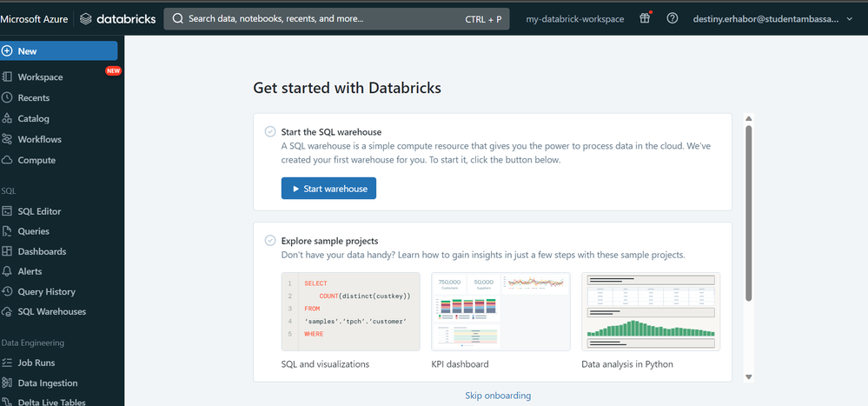Screen dimensions: 868x406
Task: Expand the user account dropdown chevron
Action: point(850,19)
